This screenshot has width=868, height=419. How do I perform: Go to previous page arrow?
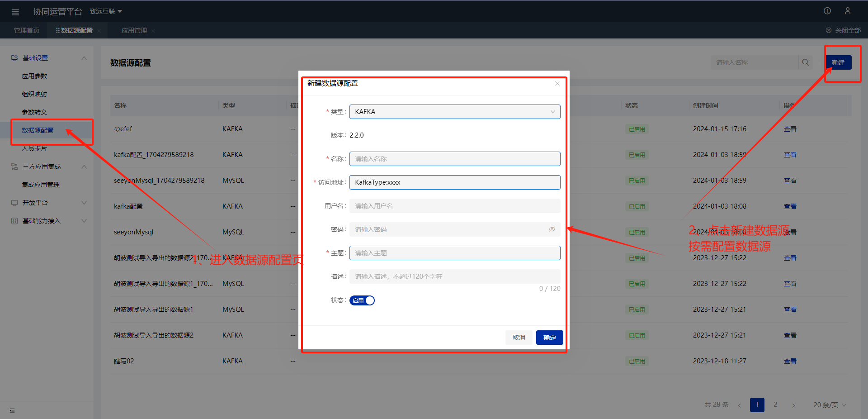click(739, 405)
